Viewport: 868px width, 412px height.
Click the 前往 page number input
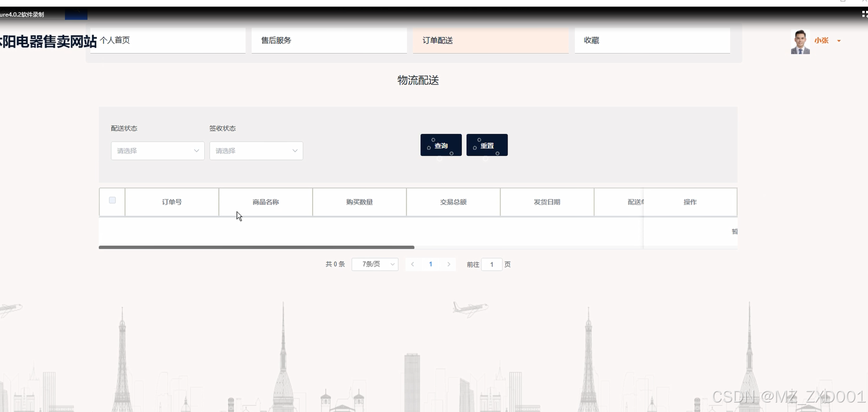click(491, 265)
